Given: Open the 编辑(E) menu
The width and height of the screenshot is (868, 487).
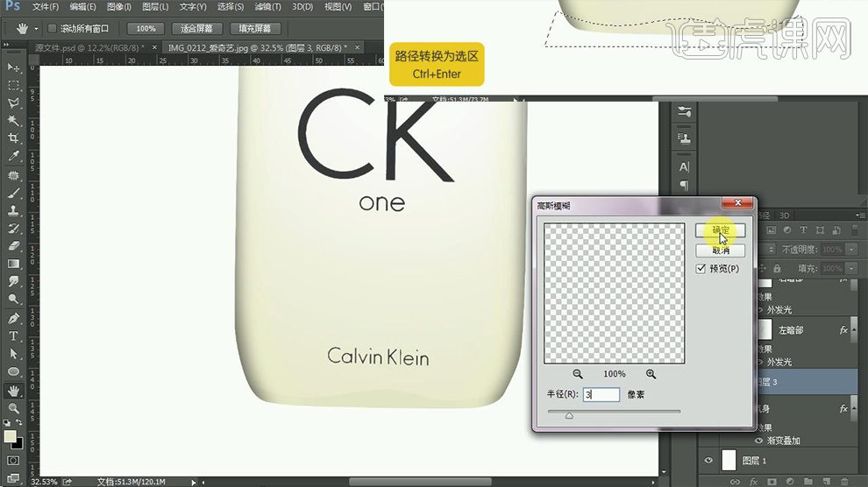Looking at the screenshot, I should (82, 7).
